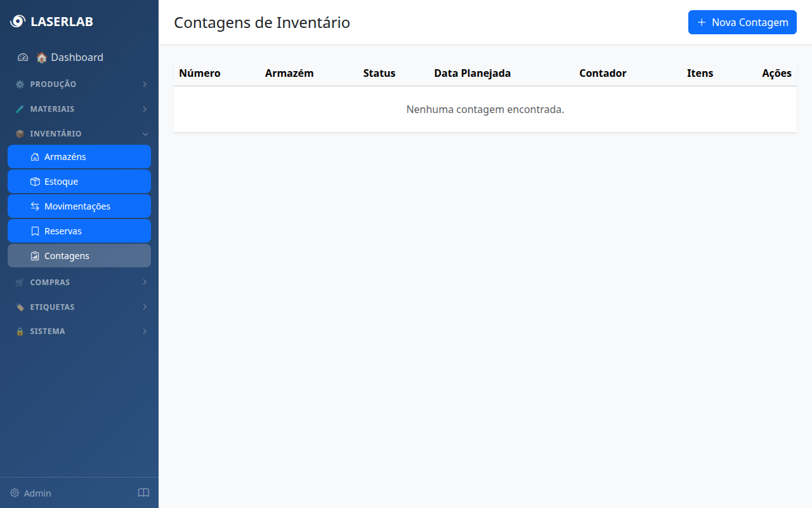
Task: Select Contagens in the inventory menu
Action: click(66, 255)
